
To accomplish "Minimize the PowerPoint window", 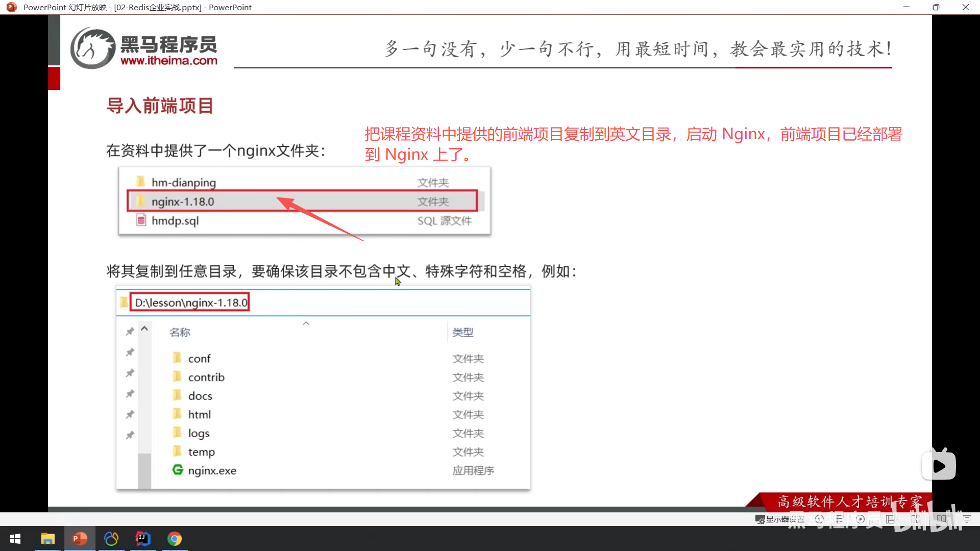I will coord(906,7).
